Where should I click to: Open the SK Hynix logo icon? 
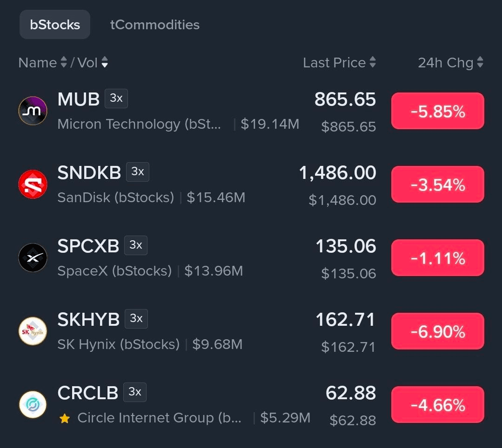coord(33,331)
